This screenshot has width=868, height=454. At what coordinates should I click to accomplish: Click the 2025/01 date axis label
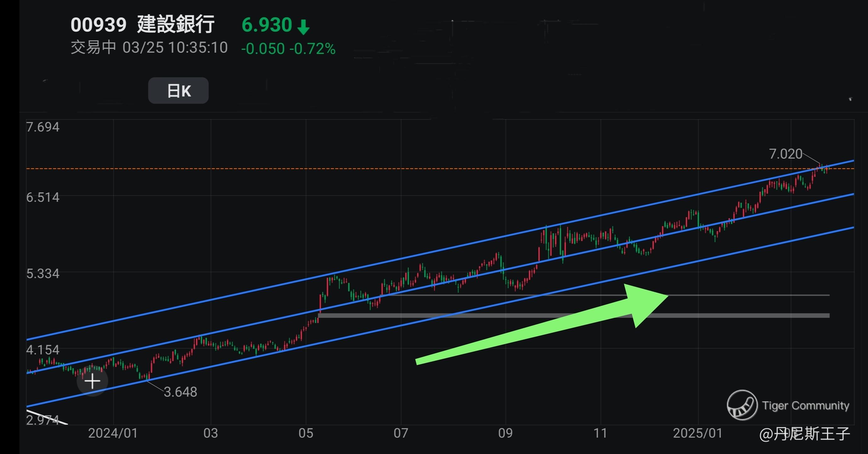[x=698, y=433]
